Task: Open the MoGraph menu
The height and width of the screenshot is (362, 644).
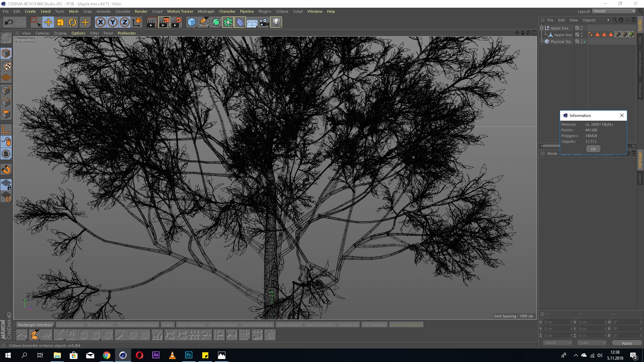Action: coord(206,11)
